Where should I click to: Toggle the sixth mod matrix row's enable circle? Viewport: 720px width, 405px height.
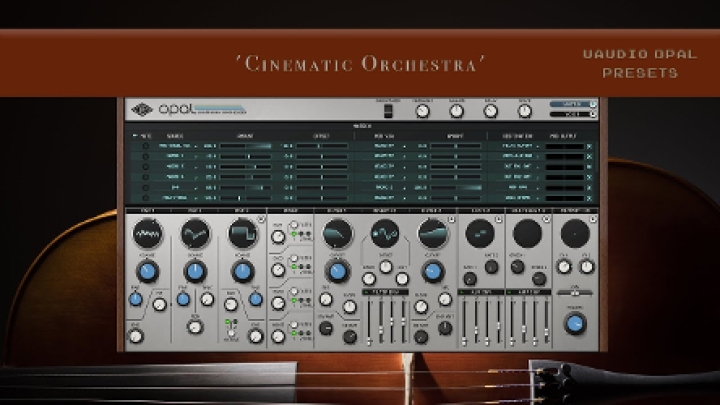(146, 198)
